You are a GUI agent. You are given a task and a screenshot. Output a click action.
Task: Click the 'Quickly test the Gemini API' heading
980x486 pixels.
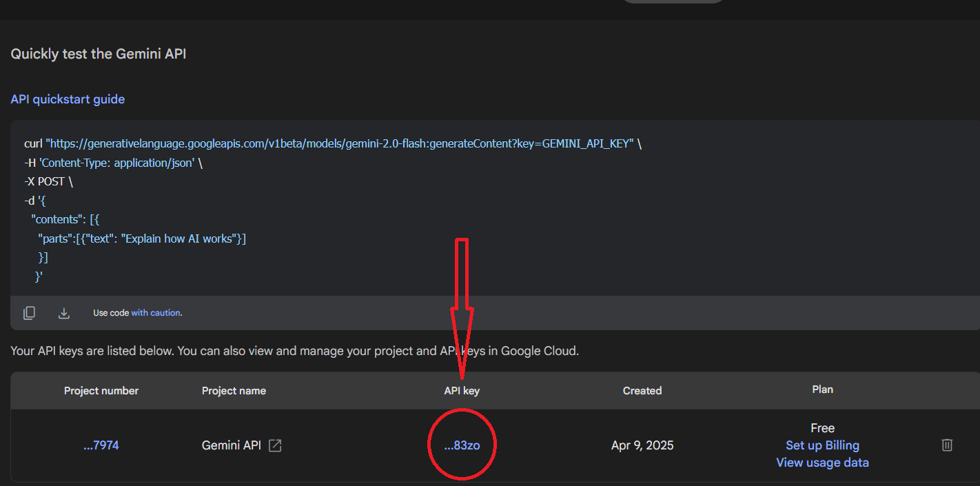99,54
